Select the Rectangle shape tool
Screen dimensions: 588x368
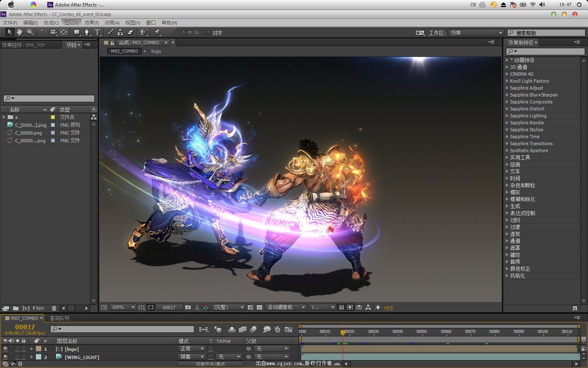[76, 32]
